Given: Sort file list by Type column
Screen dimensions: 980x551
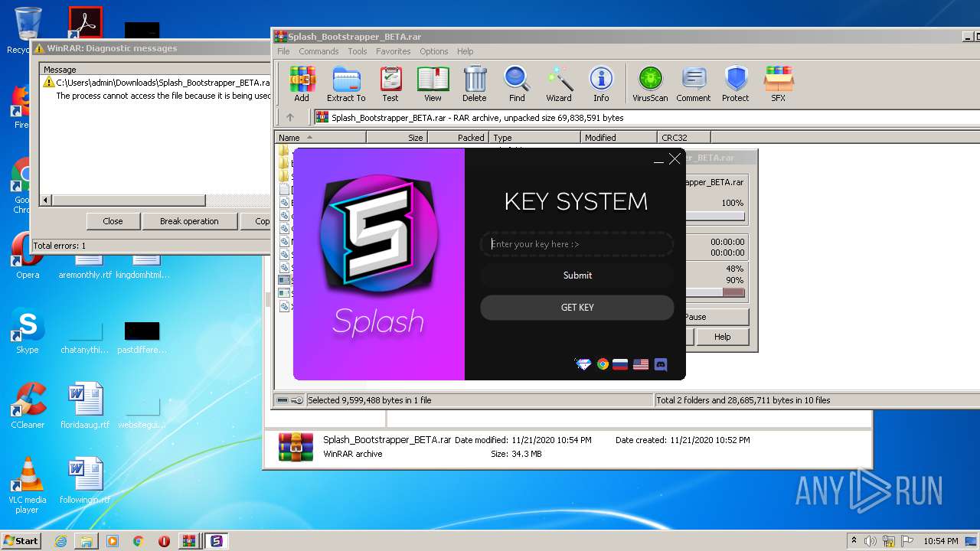Looking at the screenshot, I should (534, 138).
